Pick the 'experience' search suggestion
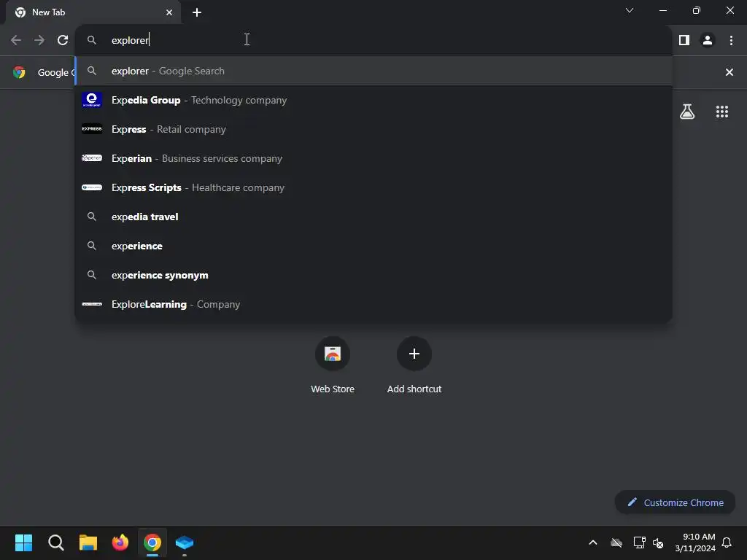This screenshot has height=560, width=747. click(x=373, y=246)
